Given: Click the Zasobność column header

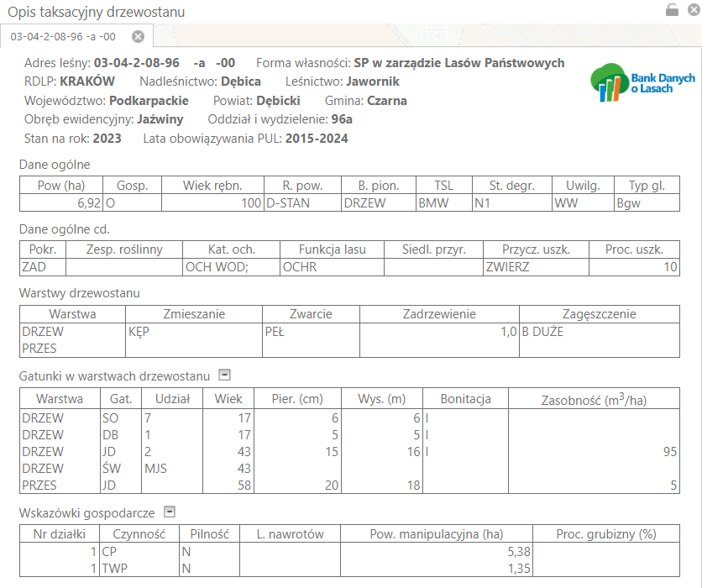Looking at the screenshot, I should coord(594,398).
